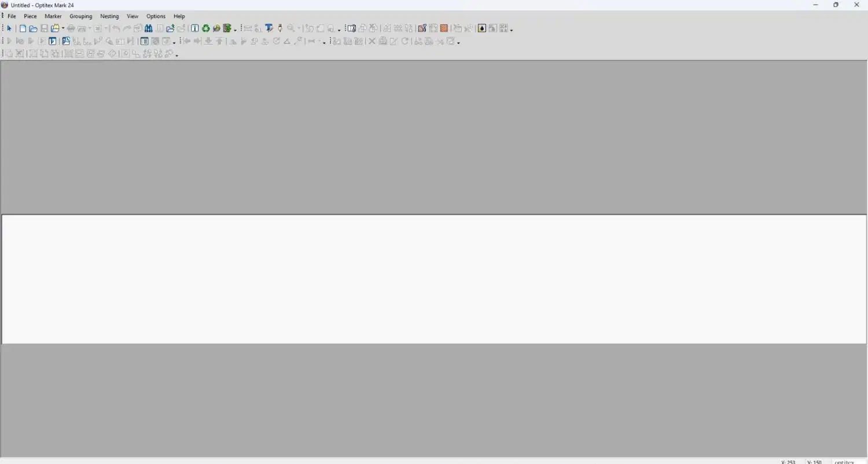Click the floppy disk save icon
This screenshot has width=868, height=464.
tap(44, 28)
